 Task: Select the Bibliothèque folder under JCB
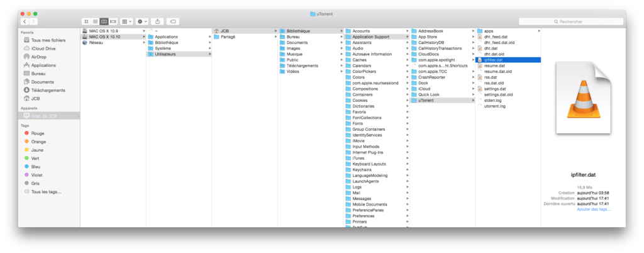click(x=311, y=31)
